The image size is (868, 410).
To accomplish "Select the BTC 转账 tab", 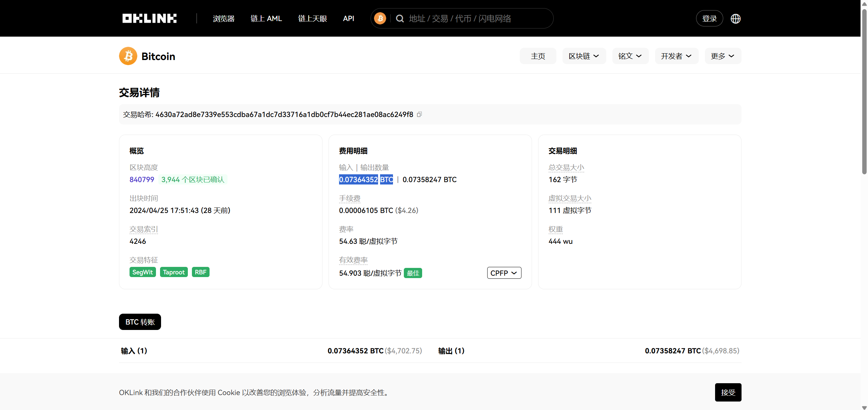I will point(140,322).
